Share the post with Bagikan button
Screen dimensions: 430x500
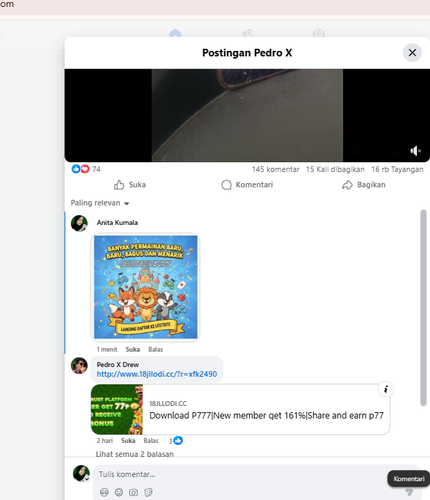tap(364, 185)
